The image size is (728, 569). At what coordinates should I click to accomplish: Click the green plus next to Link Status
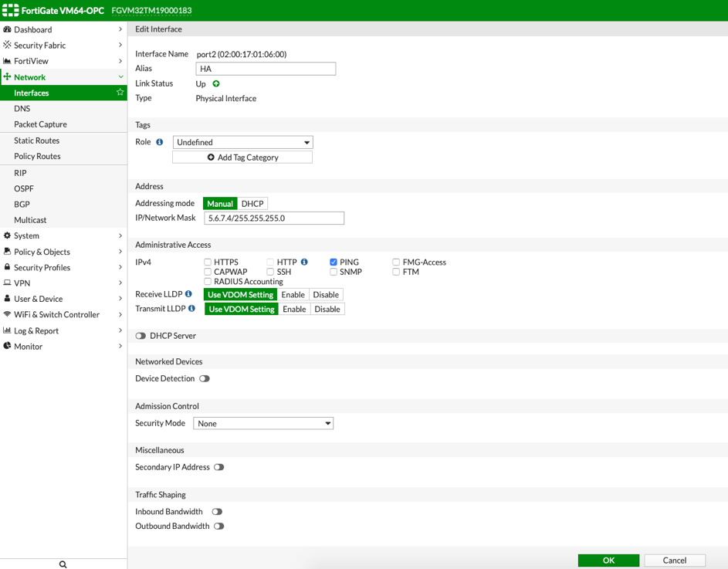(214, 83)
